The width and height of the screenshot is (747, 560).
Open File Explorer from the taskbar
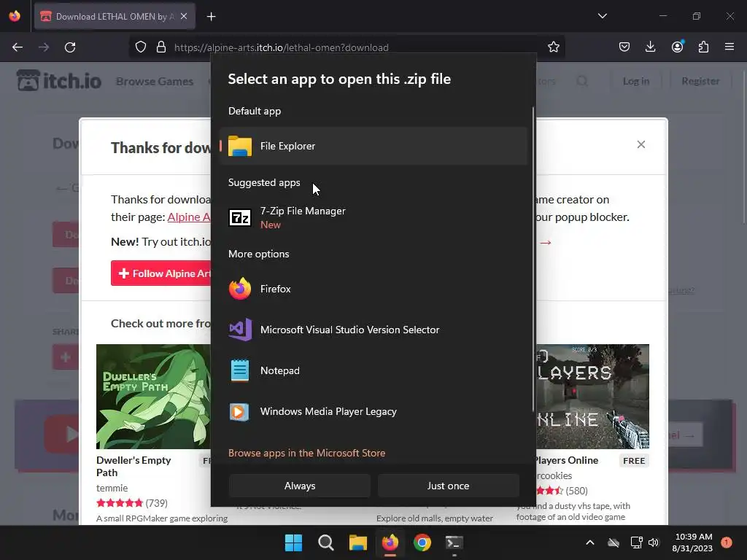357,542
